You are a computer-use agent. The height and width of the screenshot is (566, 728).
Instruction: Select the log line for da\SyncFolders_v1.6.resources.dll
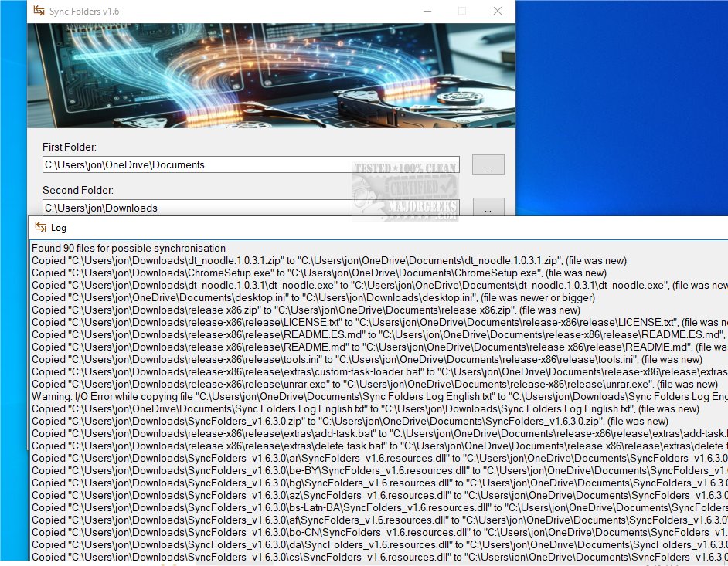click(379, 544)
